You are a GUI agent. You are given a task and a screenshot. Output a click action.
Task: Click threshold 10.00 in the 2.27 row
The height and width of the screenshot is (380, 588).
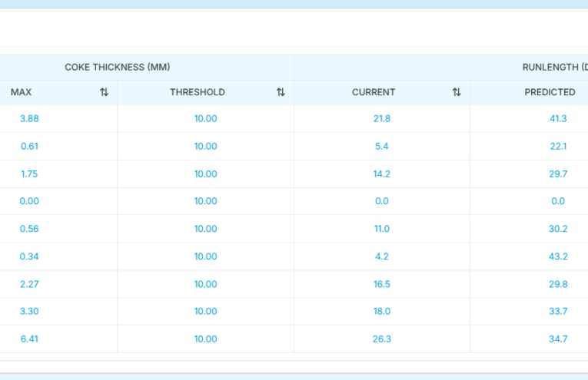pos(205,284)
